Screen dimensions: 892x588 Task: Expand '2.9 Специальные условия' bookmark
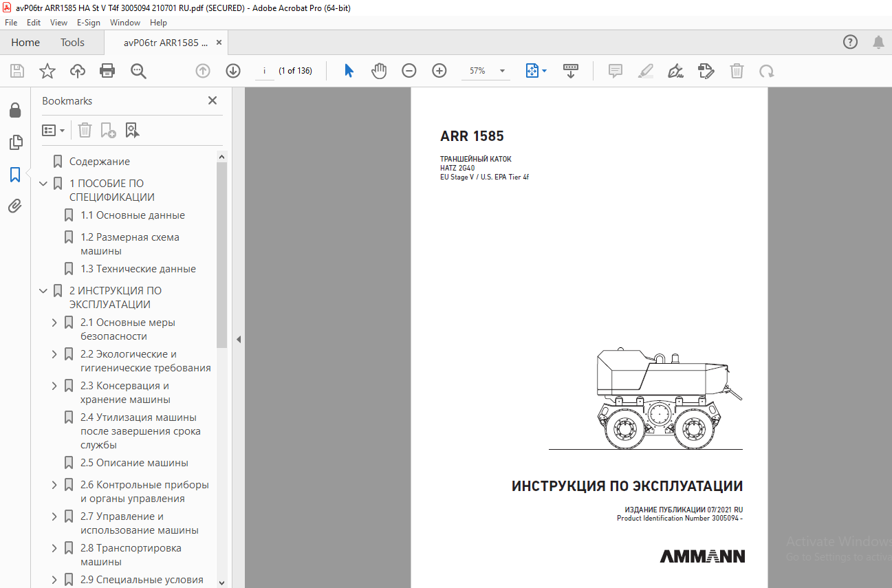[54, 580]
